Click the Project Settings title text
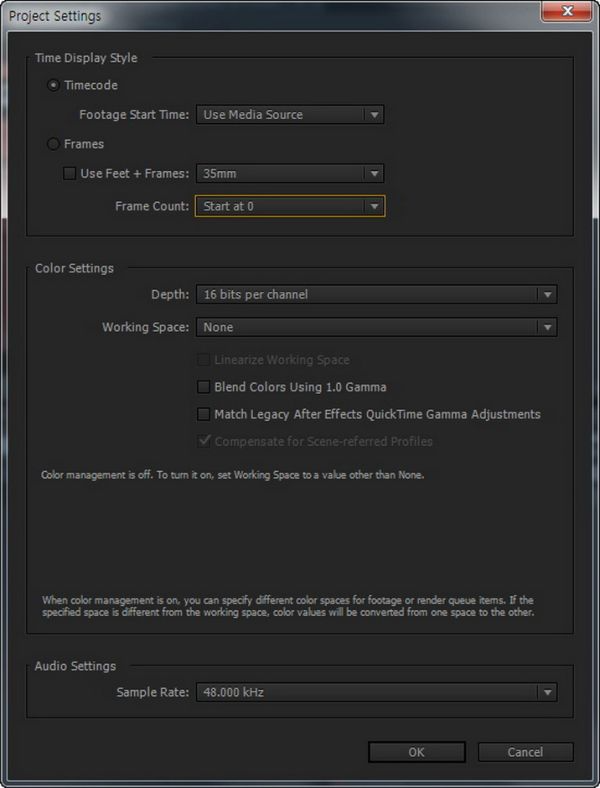This screenshot has height=788, width=600. (55, 16)
